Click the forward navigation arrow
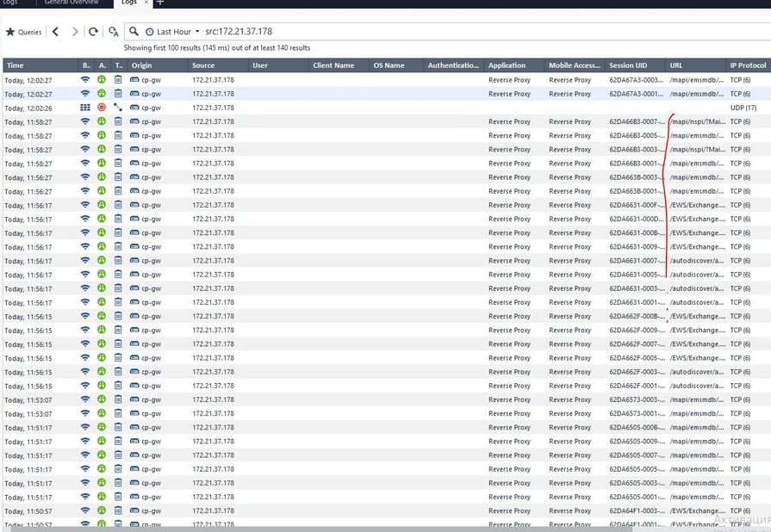Image resolution: width=771 pixels, height=532 pixels. point(75,32)
